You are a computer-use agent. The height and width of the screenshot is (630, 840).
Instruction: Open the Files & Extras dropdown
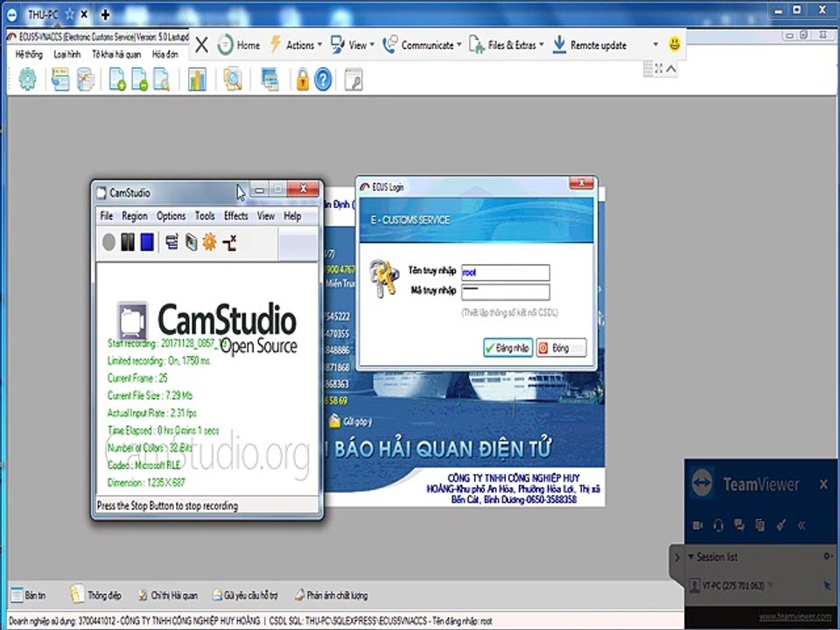507,45
